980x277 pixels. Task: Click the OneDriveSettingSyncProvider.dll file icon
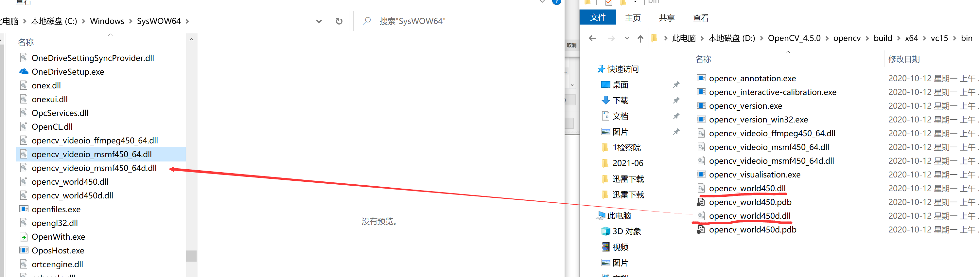24,58
